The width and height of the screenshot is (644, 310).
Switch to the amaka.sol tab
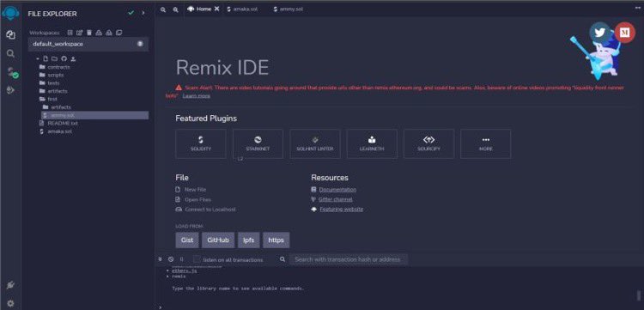point(242,9)
